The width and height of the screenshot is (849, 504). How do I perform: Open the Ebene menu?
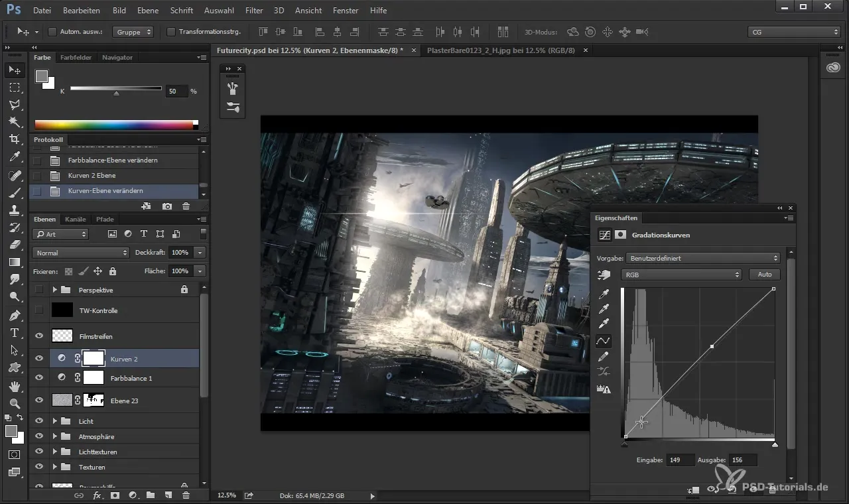[x=148, y=11]
